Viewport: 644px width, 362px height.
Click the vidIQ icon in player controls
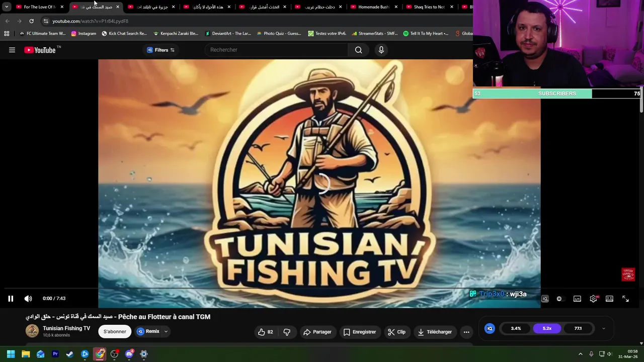coord(545,299)
